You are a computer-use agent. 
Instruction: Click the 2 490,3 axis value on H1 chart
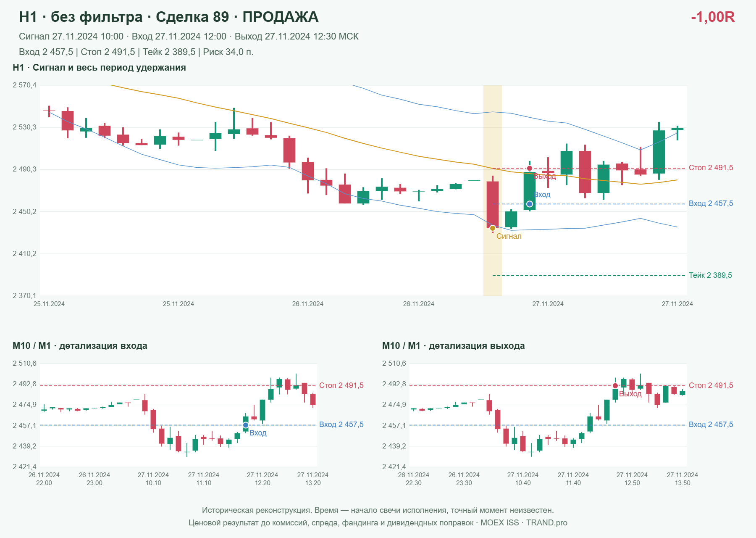tap(24, 169)
